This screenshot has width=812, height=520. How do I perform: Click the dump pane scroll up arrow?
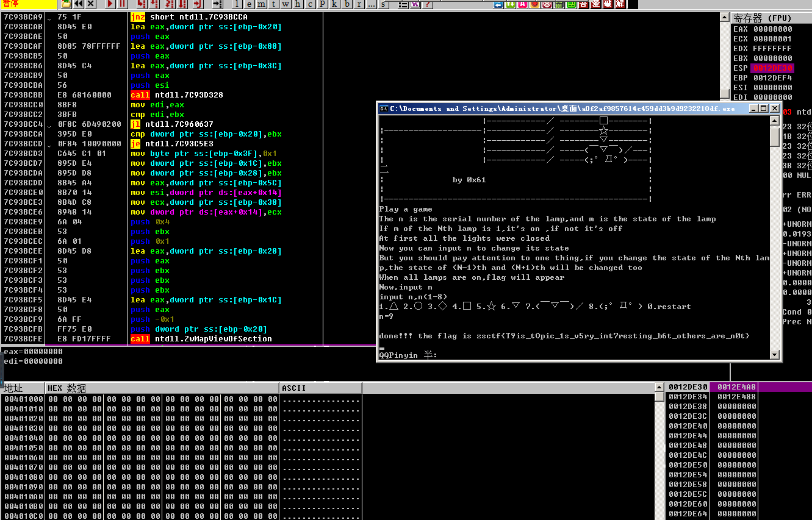point(659,387)
